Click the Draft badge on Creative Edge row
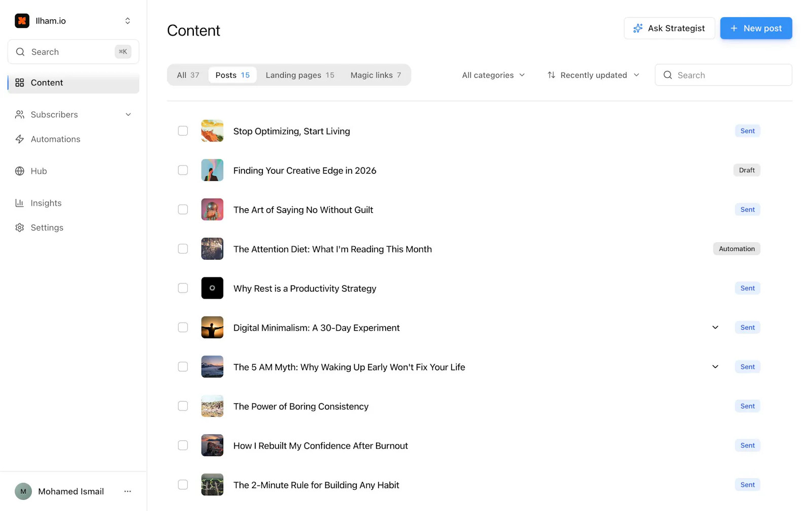Image resolution: width=812 pixels, height=511 pixels. 747,170
